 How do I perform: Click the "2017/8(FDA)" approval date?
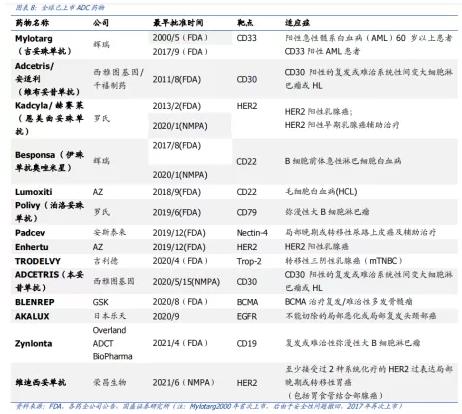point(177,146)
